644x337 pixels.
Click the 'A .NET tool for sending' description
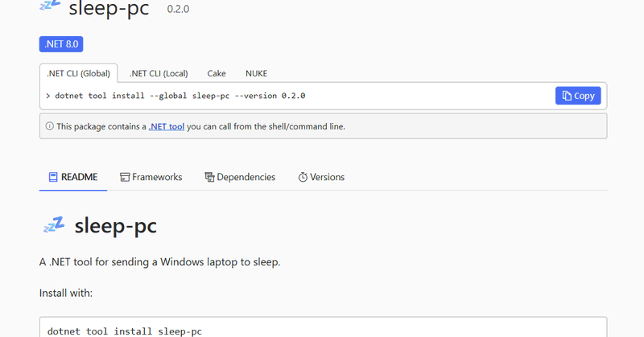tap(159, 262)
